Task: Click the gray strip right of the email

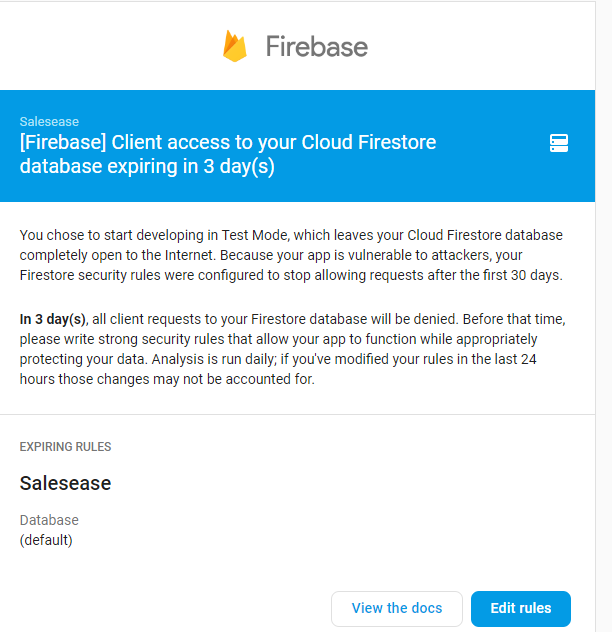Action: click(x=604, y=316)
